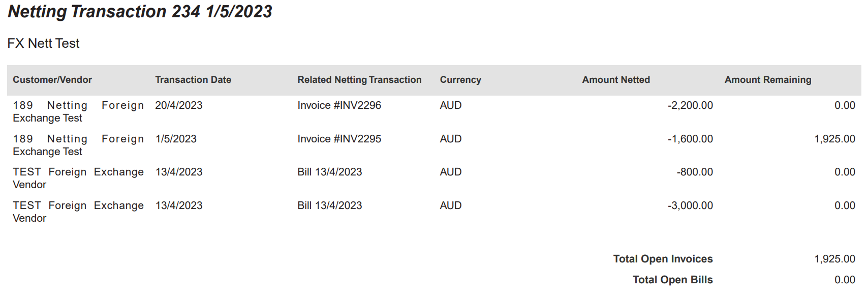This screenshot has height=296, width=868.
Task: Open the Invoice #INV2296 link
Action: [x=339, y=105]
